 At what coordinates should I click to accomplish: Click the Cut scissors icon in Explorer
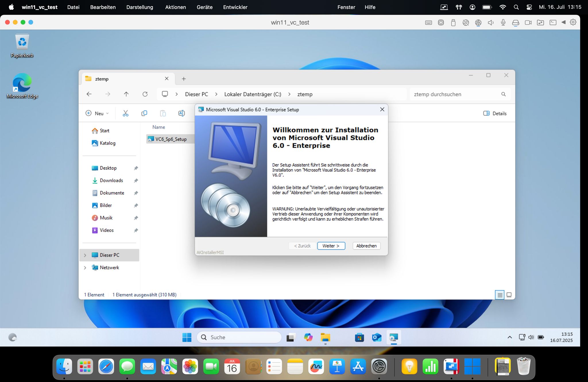click(x=125, y=113)
